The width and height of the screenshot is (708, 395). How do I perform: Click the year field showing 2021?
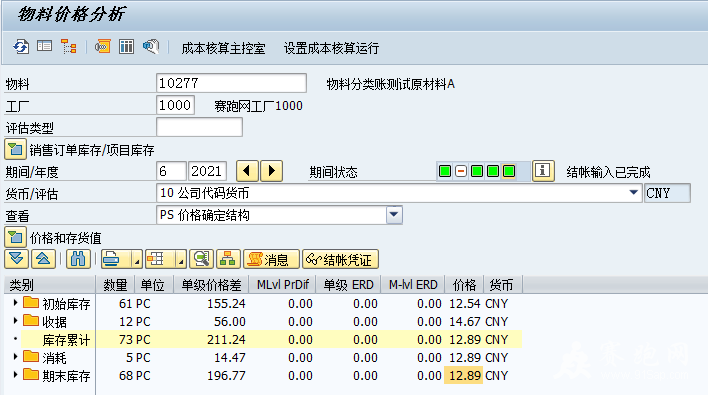(x=207, y=171)
